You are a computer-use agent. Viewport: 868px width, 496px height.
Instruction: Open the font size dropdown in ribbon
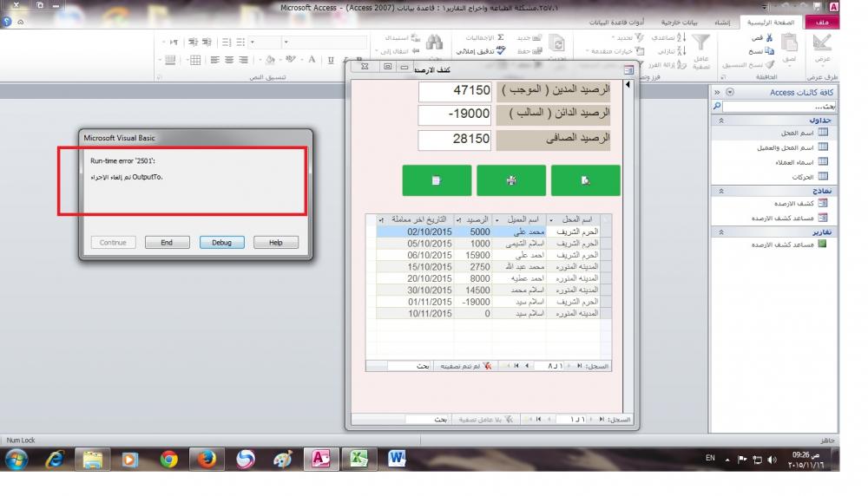point(253,42)
